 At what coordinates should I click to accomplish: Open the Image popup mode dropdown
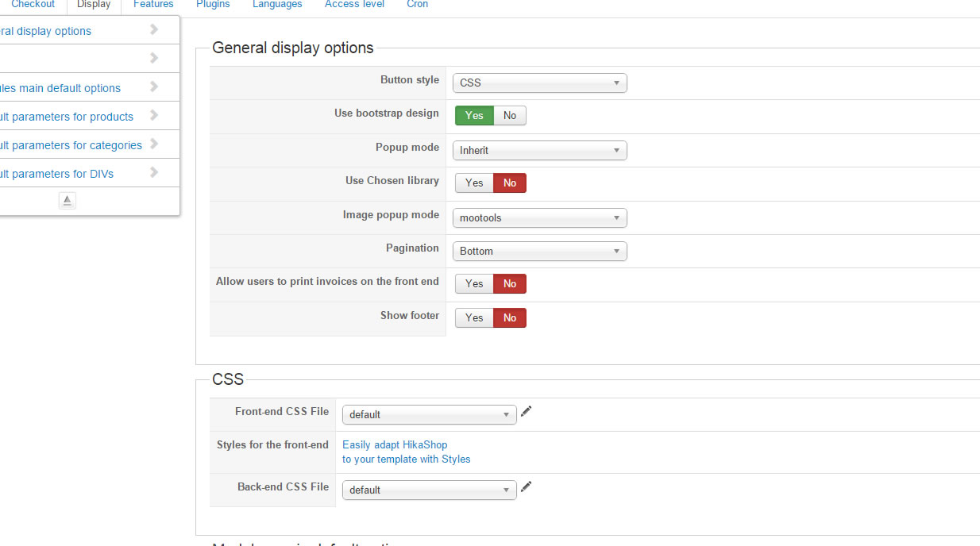tap(539, 217)
